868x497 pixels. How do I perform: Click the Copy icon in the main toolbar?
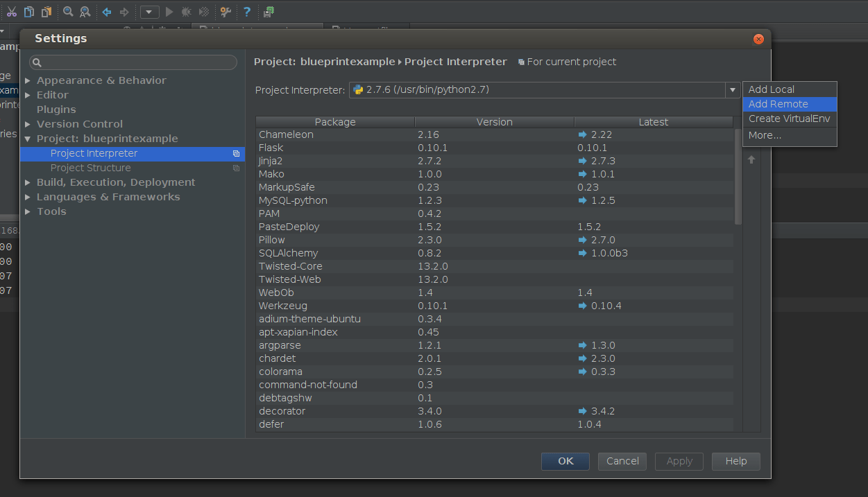pyautogui.click(x=28, y=11)
